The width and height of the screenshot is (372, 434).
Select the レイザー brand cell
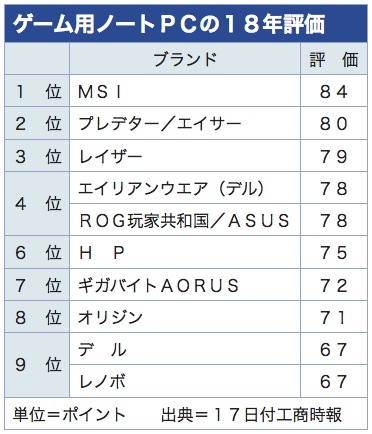[x=185, y=156]
